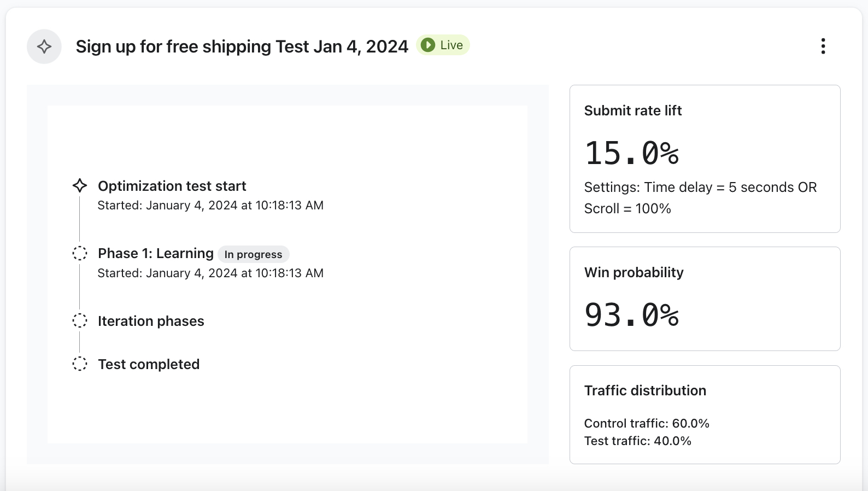The height and width of the screenshot is (491, 868).
Task: Click the Iteration phases status circle
Action: pyautogui.click(x=80, y=321)
